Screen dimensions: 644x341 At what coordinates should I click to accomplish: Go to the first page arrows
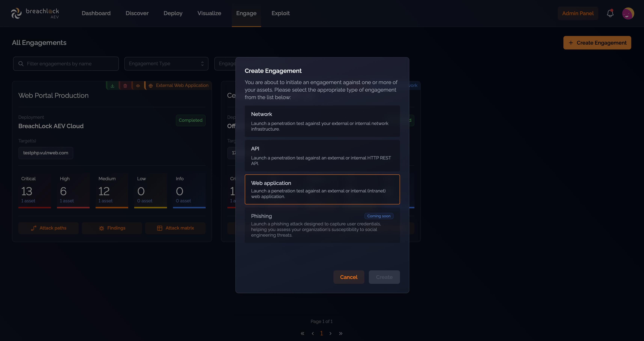tap(302, 334)
